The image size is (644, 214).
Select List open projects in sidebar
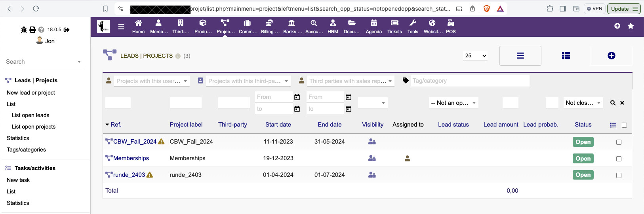tap(34, 127)
